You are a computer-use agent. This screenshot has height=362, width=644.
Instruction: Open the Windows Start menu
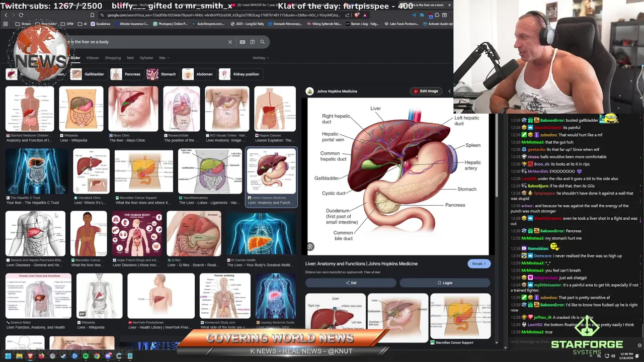click(x=8, y=356)
